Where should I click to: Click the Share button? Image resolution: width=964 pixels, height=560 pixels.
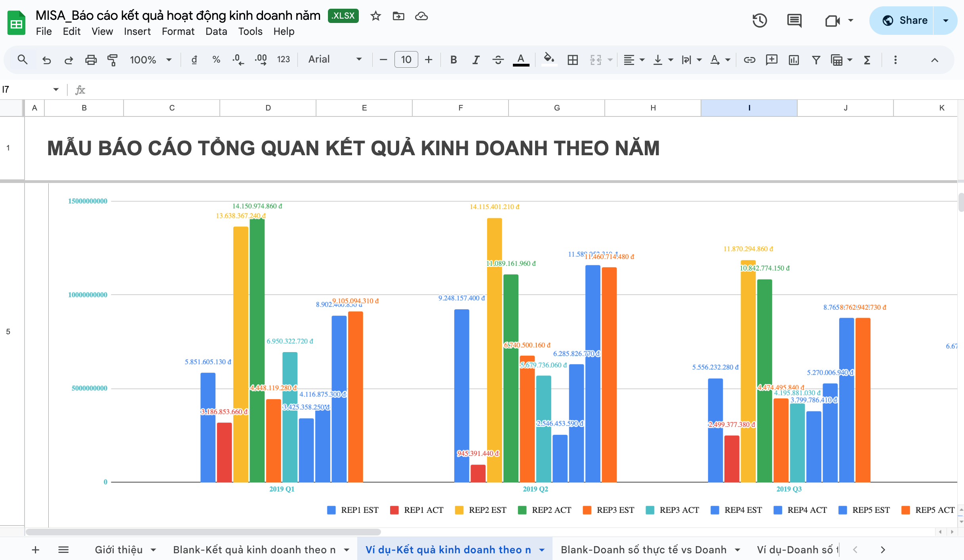tap(904, 20)
